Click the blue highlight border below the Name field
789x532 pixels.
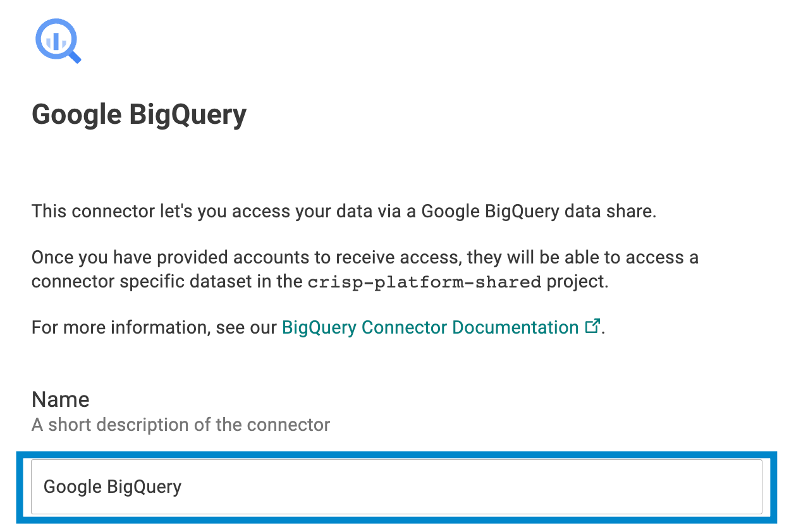tap(396, 519)
